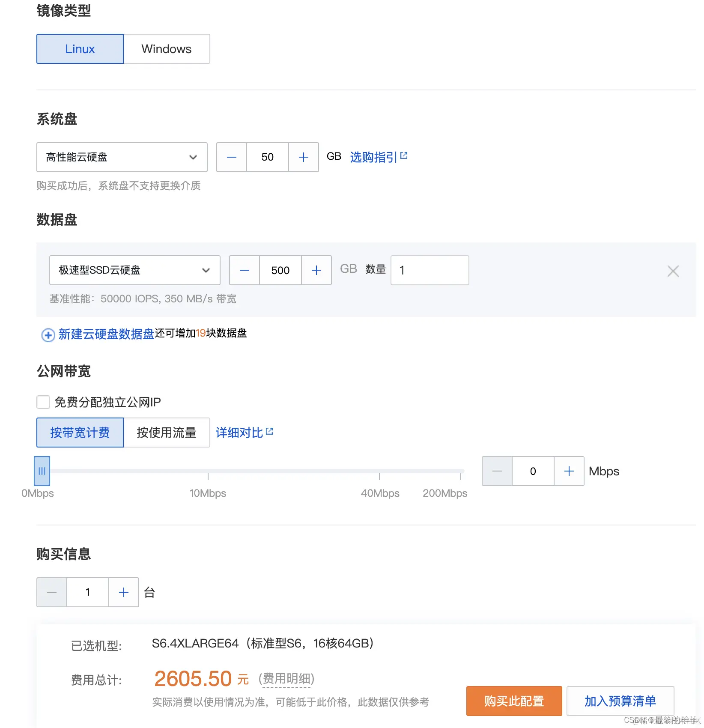
Task: Click the circled plus icon beside 新建云硬盘数据盘
Action: [48, 335]
